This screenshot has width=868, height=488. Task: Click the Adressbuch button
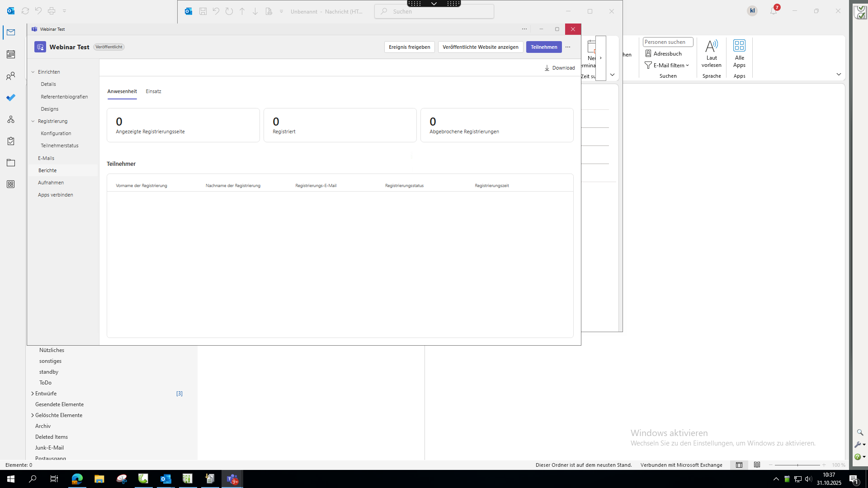click(663, 53)
